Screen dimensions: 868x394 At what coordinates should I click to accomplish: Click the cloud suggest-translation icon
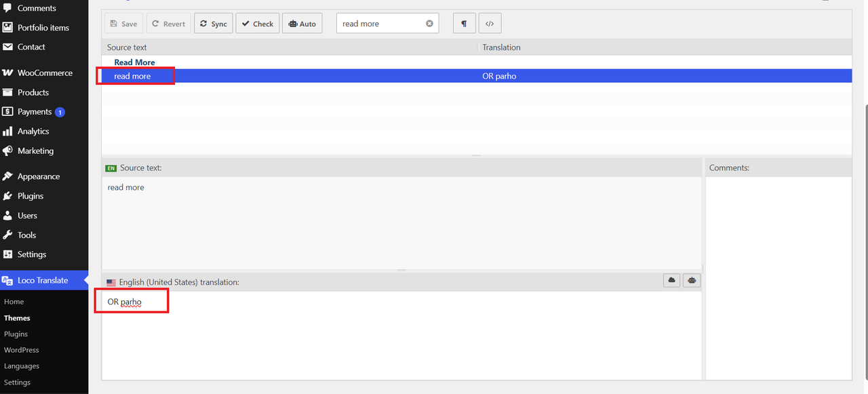(672, 280)
